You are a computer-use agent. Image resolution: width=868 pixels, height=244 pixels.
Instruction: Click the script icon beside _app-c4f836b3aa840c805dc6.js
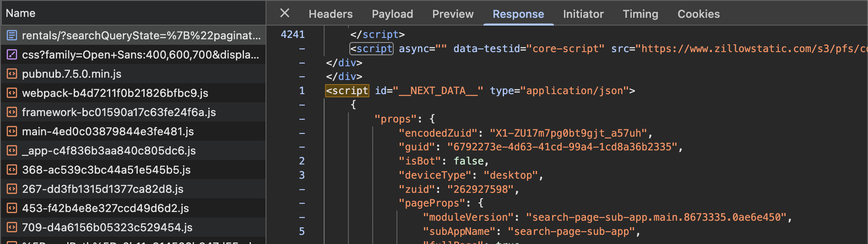coord(12,150)
